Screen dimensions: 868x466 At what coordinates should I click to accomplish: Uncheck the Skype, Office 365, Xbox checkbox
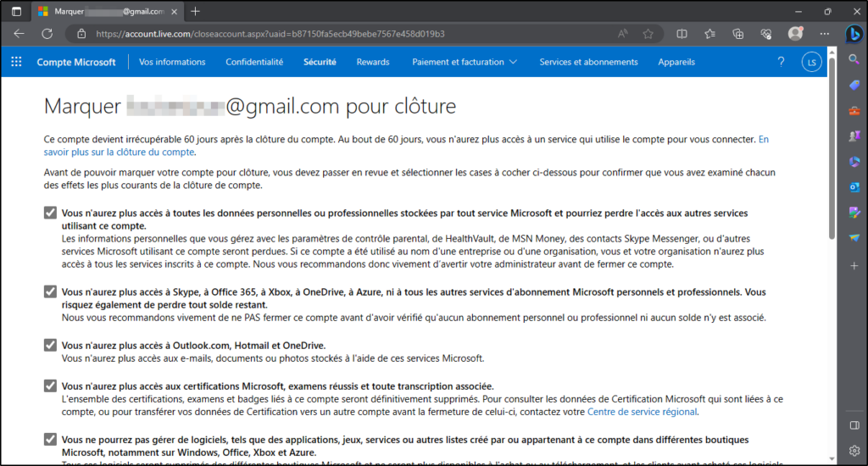point(50,291)
